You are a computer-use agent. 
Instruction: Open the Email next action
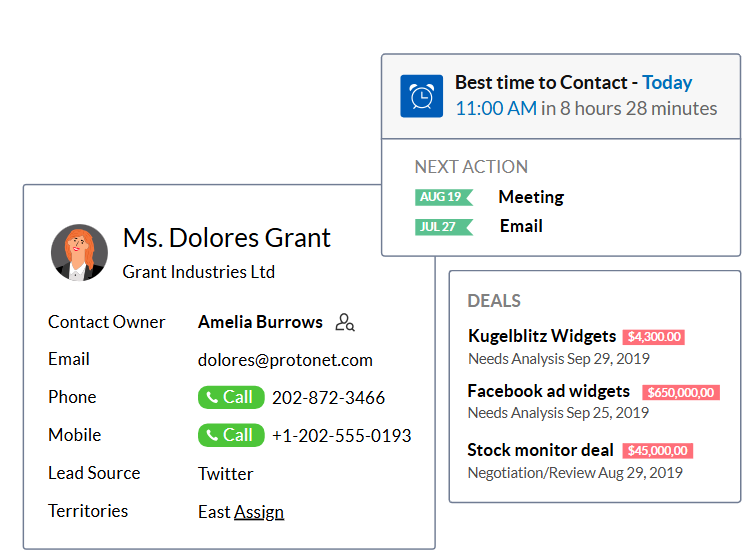[x=521, y=226]
